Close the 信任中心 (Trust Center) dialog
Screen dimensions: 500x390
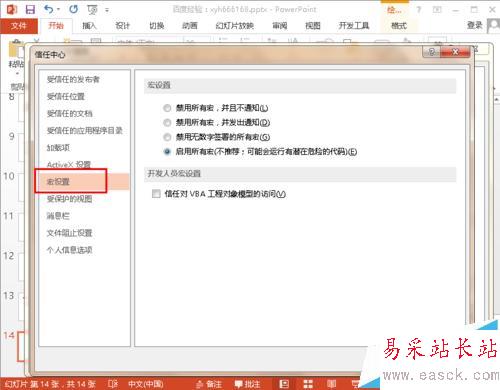(x=455, y=52)
